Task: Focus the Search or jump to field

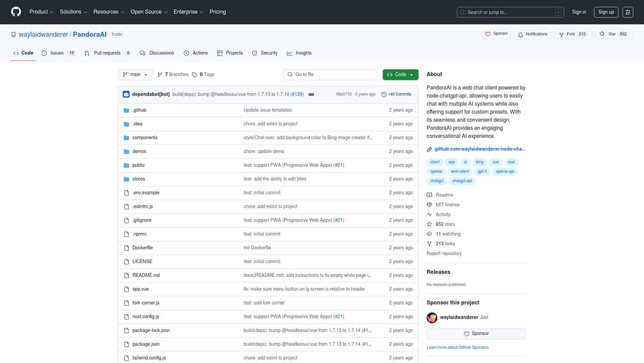Action: tap(510, 13)
